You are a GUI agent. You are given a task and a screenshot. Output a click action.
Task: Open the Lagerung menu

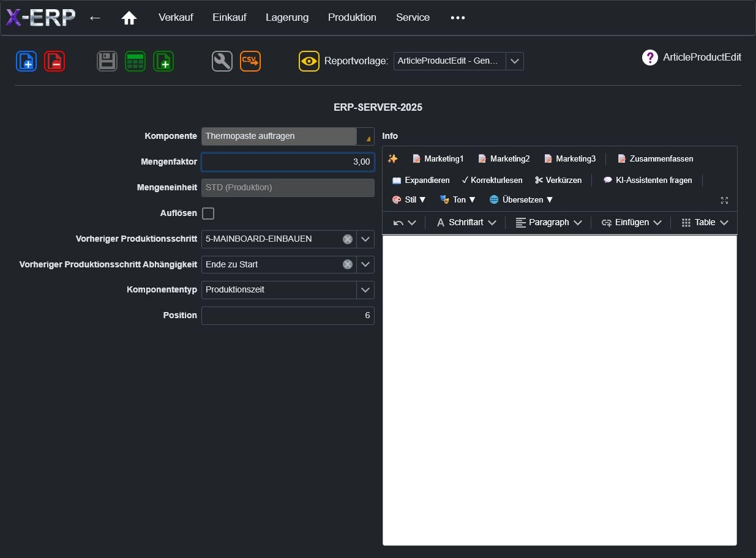tap(287, 18)
